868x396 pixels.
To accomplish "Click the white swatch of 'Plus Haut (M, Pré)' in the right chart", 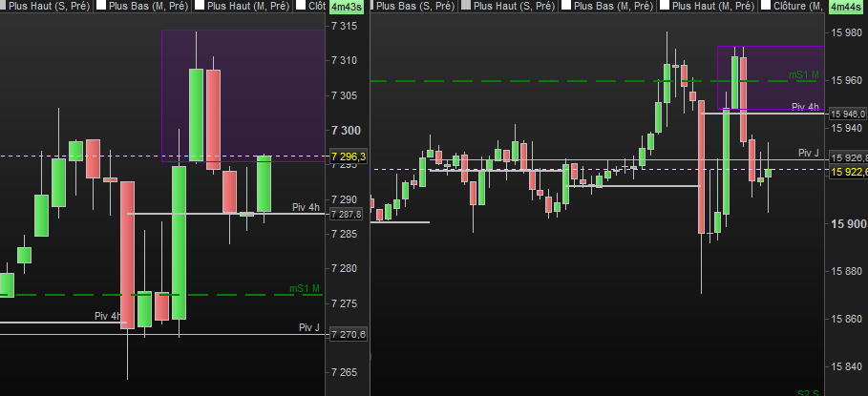I will [664, 6].
